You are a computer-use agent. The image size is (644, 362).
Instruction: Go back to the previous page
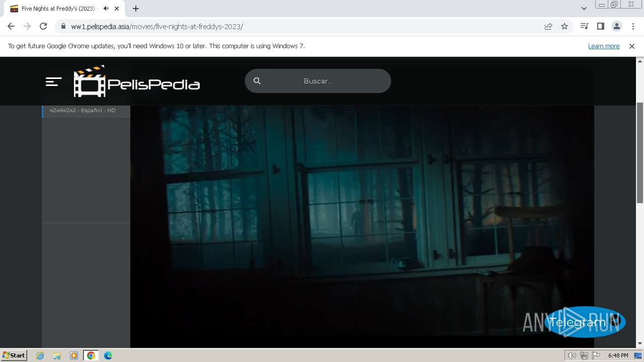point(11,26)
